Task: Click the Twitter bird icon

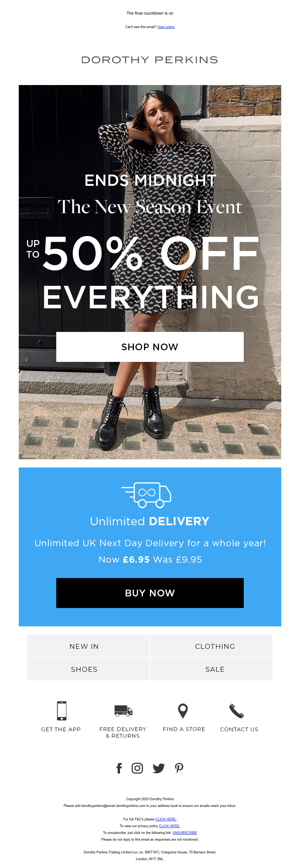Action: [x=159, y=768]
